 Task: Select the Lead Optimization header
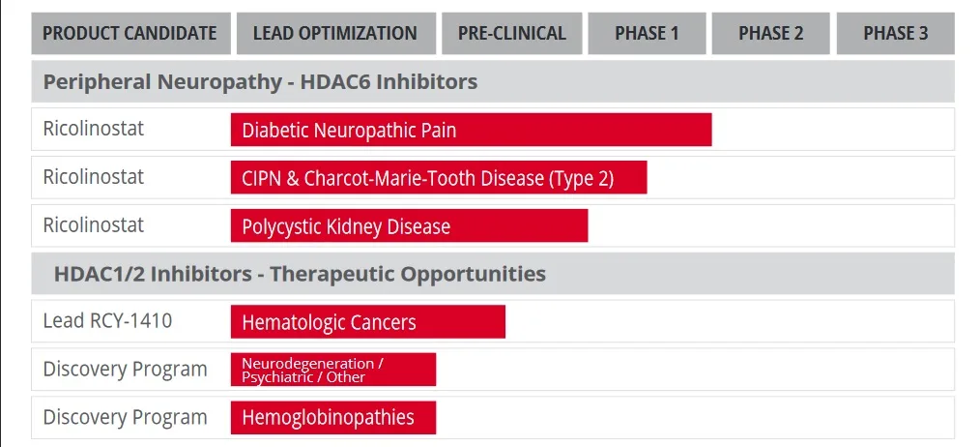pyautogui.click(x=335, y=34)
